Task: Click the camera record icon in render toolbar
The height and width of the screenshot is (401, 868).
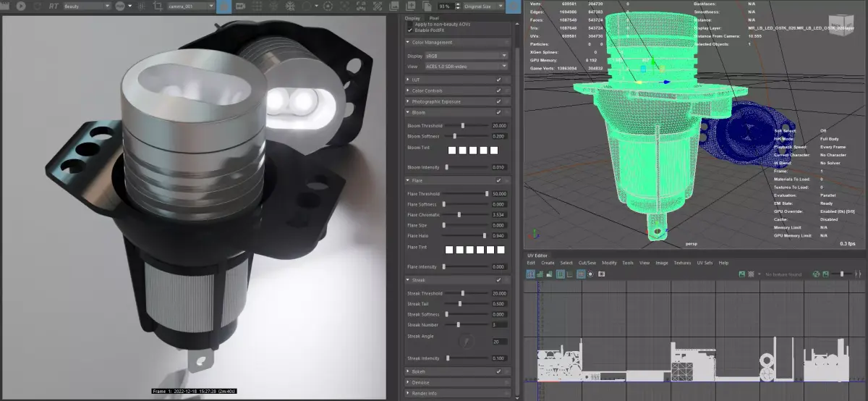Action: click(241, 6)
